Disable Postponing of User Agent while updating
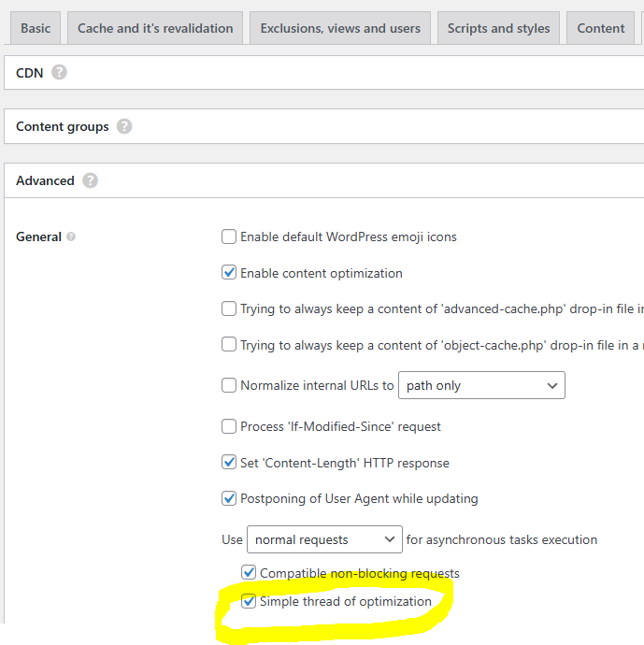 coord(229,498)
